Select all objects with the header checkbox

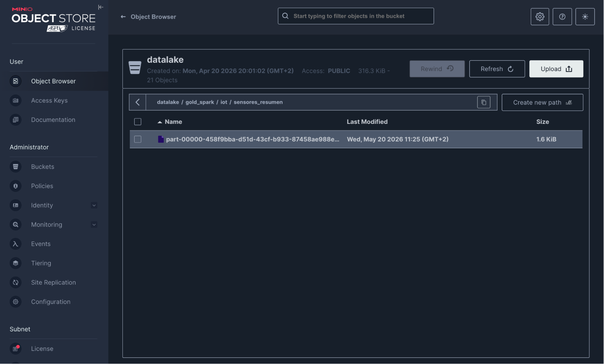[x=137, y=122]
